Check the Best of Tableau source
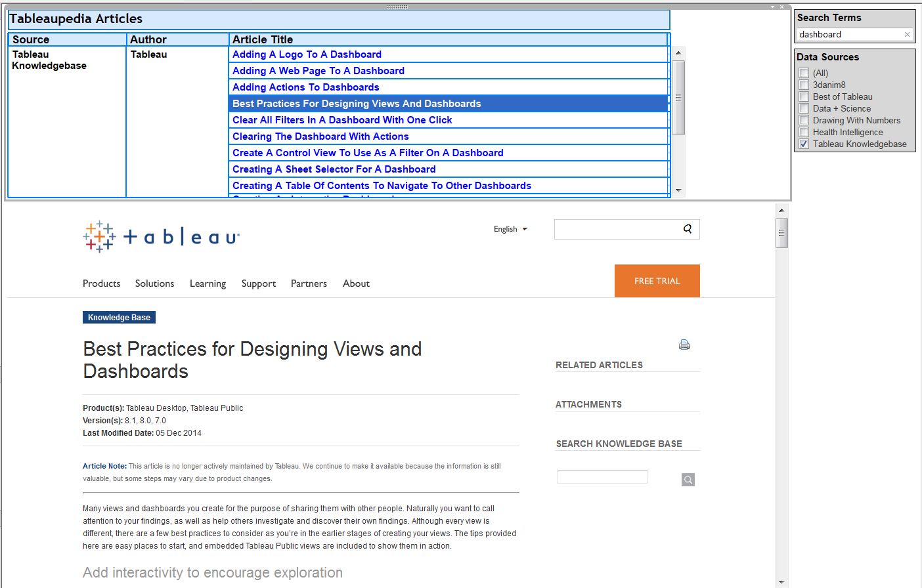922x588 pixels. coord(804,96)
